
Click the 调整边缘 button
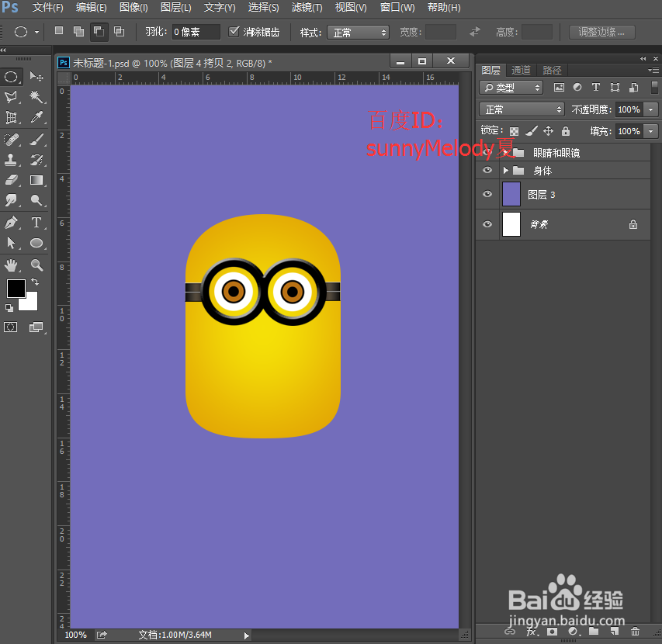coord(601,32)
